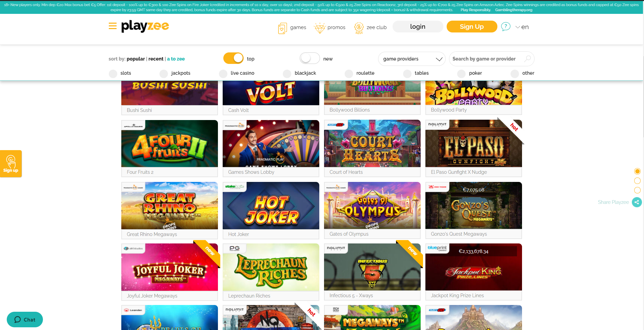The width and height of the screenshot is (644, 330).
Task: Open the Joyful Joker Megaways thumbnail
Action: [x=170, y=267]
